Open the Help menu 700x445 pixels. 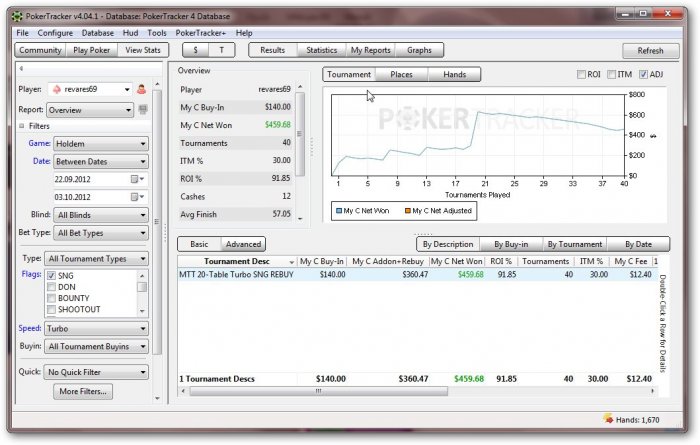tap(244, 33)
